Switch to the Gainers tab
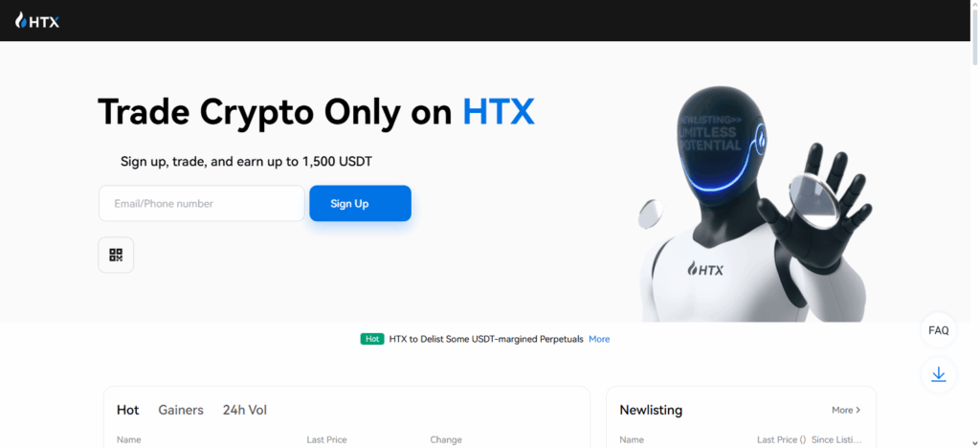The height and width of the screenshot is (448, 980). pos(181,411)
